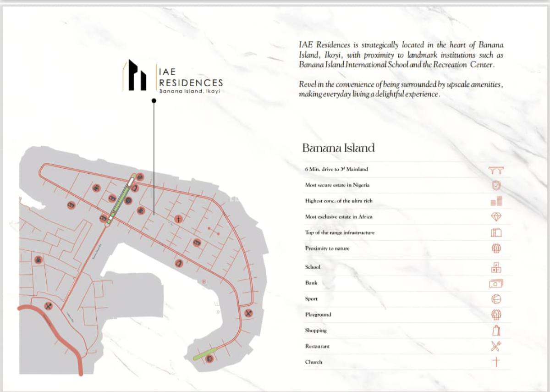Screen dimensions: 550x392
Task: Click the restaurant marker near the thick curved road
Action: (48, 306)
